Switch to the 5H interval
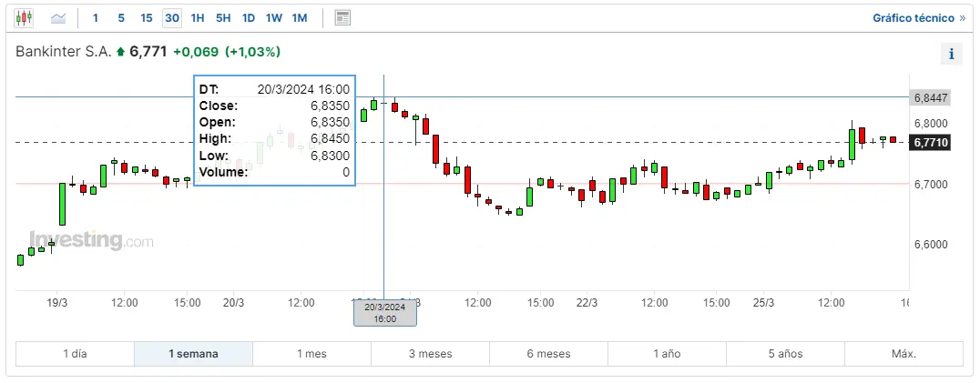Image resolution: width=980 pixels, height=383 pixels. (223, 17)
